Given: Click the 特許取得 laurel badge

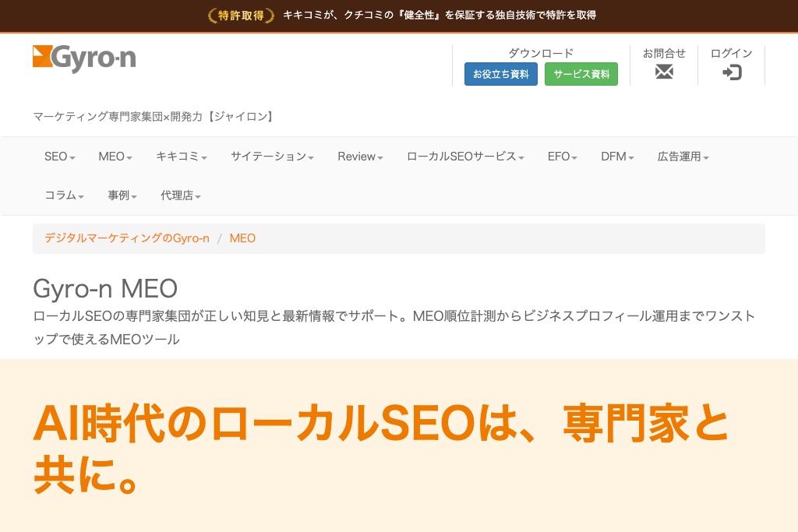Looking at the screenshot, I should point(242,15).
